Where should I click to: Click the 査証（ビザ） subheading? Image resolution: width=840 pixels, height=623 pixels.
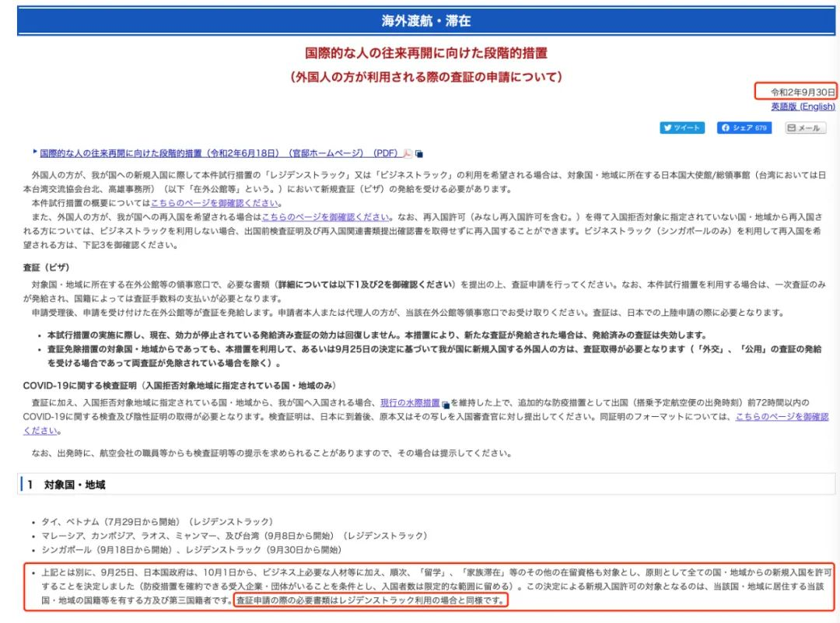pos(46,268)
